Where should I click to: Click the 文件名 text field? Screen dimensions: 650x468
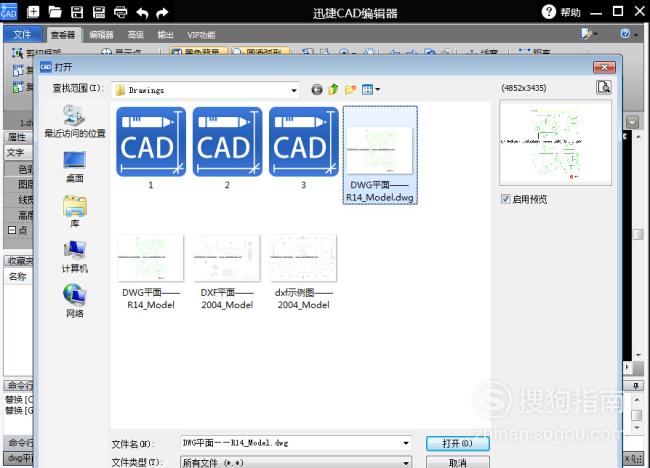(291, 443)
